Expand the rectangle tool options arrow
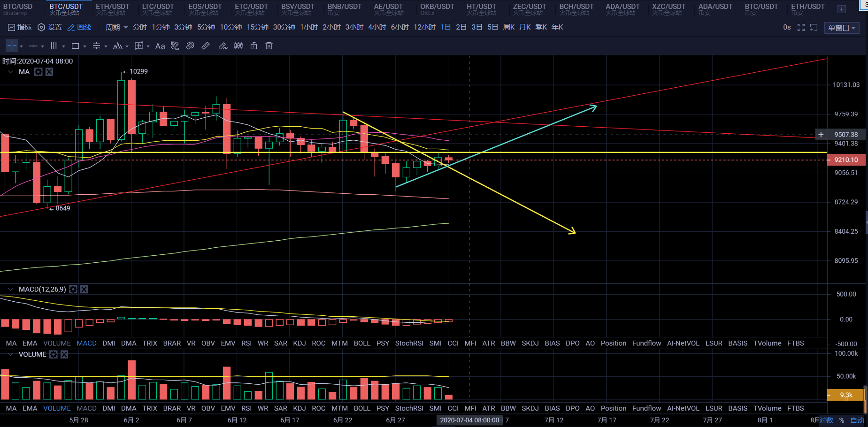The width and height of the screenshot is (868, 427). pyautogui.click(x=84, y=46)
